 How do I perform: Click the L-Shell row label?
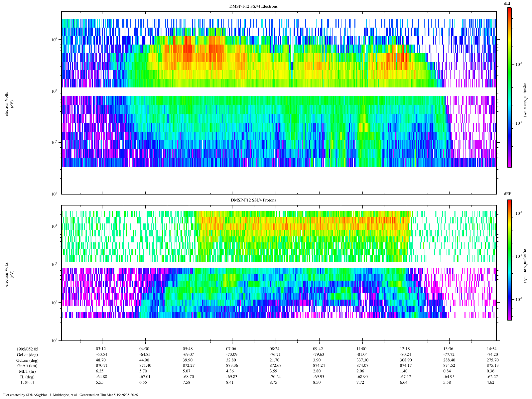[x=27, y=383]
